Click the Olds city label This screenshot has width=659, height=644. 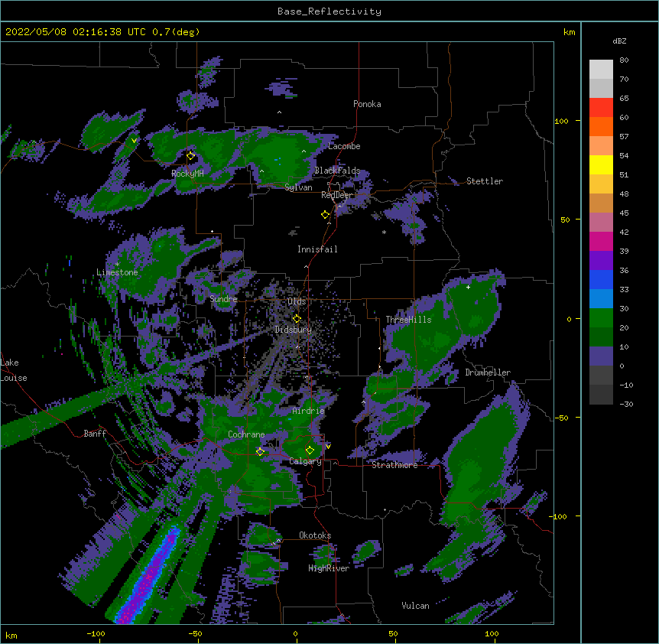(x=297, y=301)
